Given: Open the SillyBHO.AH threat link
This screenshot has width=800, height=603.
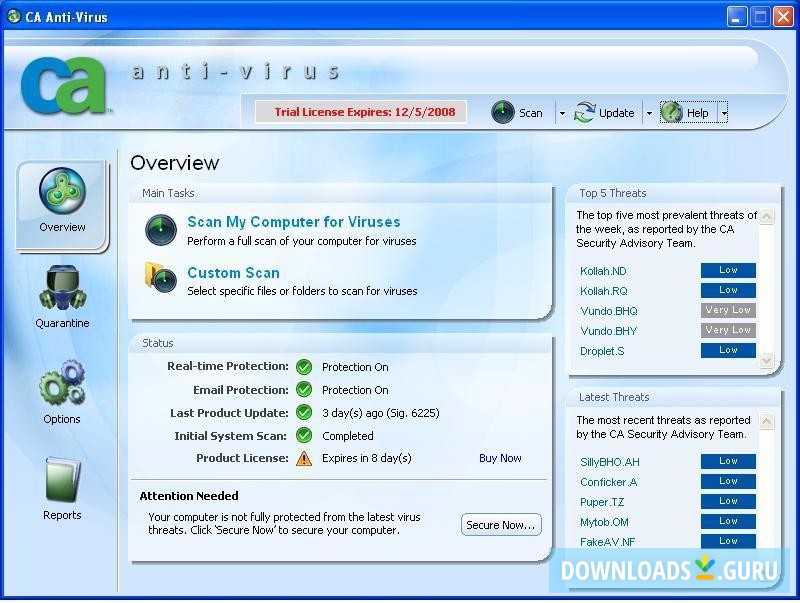Looking at the screenshot, I should tap(610, 462).
